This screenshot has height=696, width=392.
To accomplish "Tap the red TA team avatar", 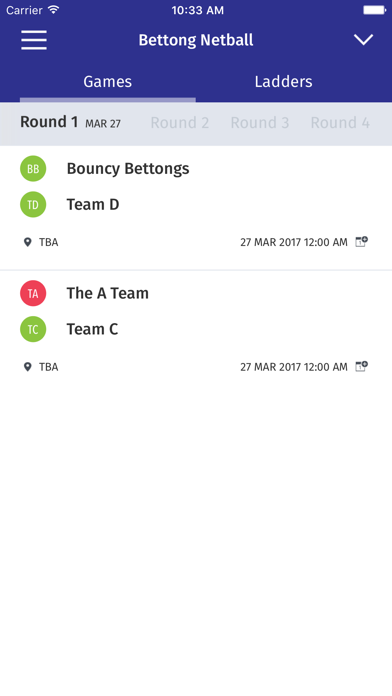I will click(33, 293).
